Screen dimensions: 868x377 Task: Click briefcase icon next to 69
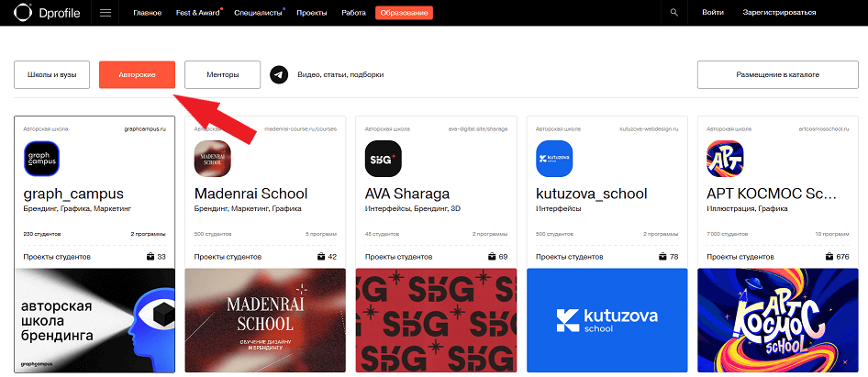[x=492, y=256]
